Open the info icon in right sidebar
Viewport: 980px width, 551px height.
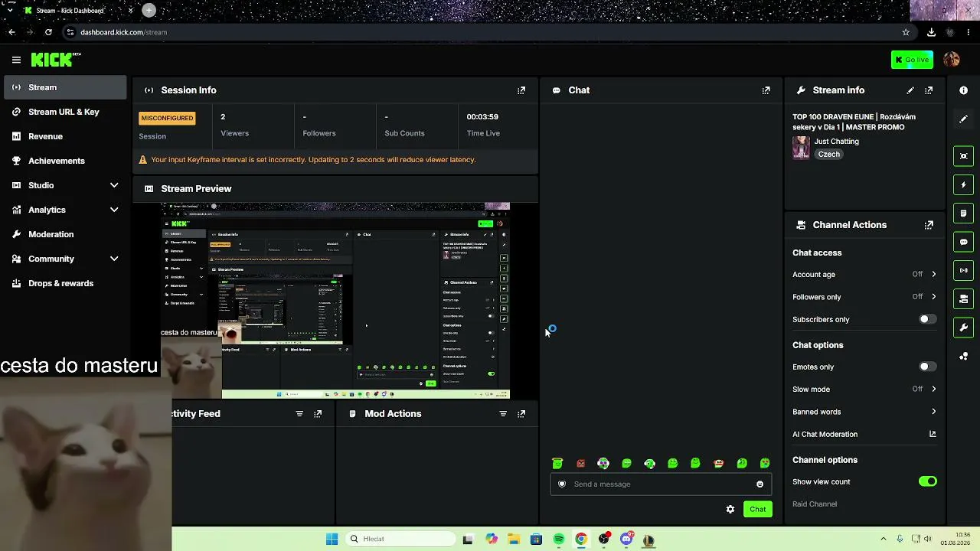[x=963, y=90]
